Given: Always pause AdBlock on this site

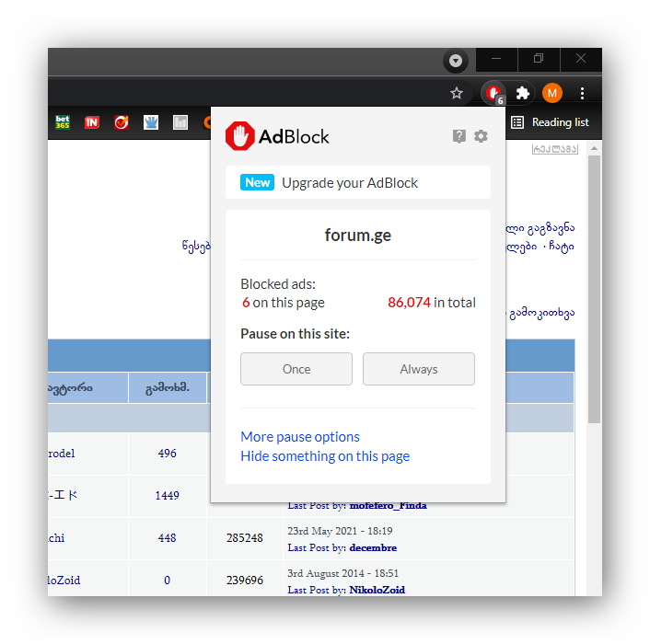Looking at the screenshot, I should click(419, 369).
